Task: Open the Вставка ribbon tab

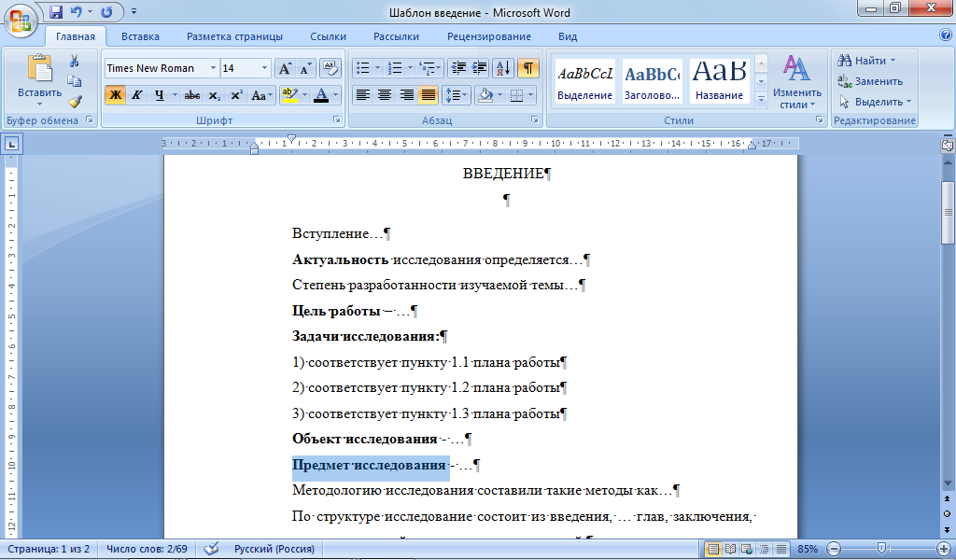Action: point(140,36)
